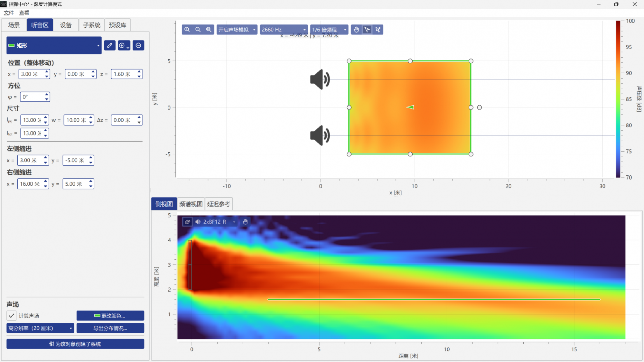
Task: Click the lower loudspeaker in the plot
Action: (x=320, y=135)
